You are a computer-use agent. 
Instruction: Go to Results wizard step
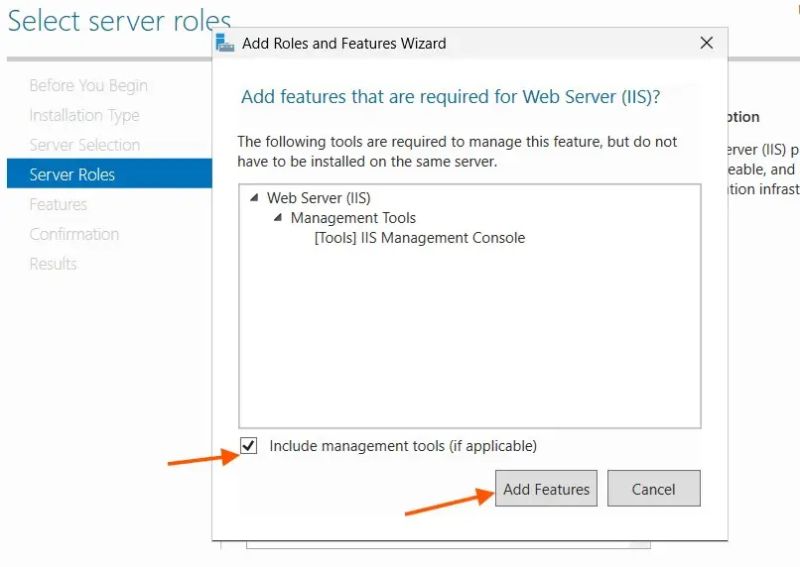click(x=53, y=263)
